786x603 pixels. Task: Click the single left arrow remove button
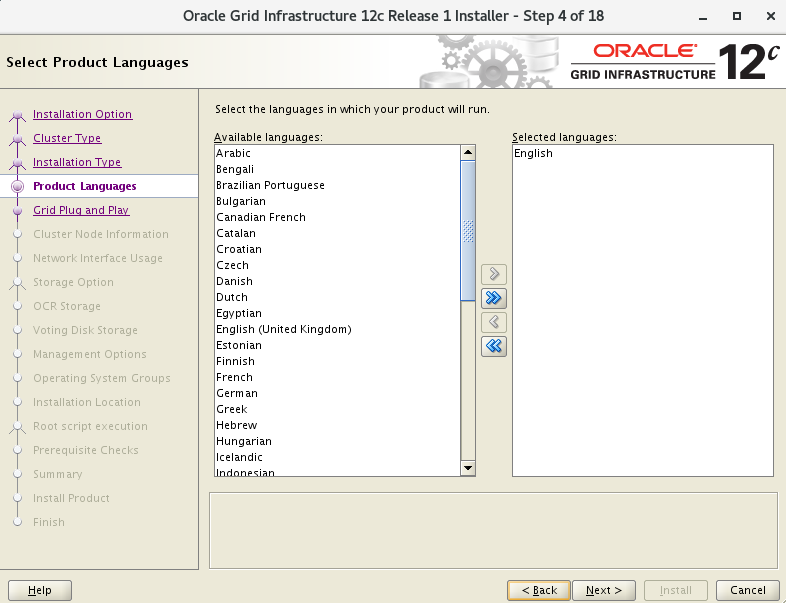click(493, 322)
